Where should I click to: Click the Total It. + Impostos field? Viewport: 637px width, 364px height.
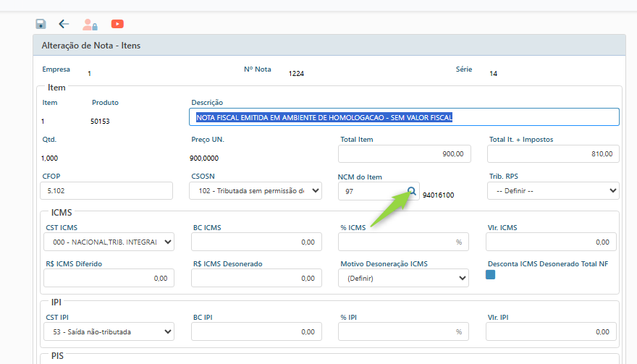click(553, 154)
